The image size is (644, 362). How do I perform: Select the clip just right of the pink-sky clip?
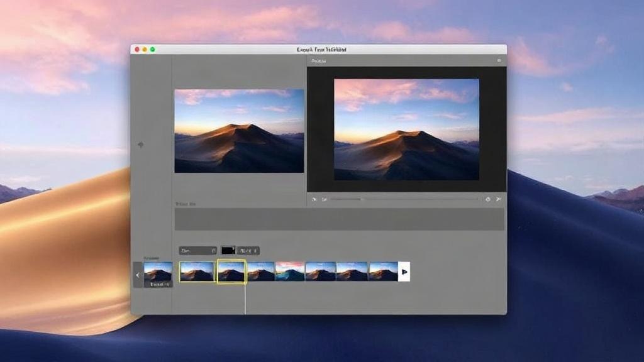pos(321,271)
